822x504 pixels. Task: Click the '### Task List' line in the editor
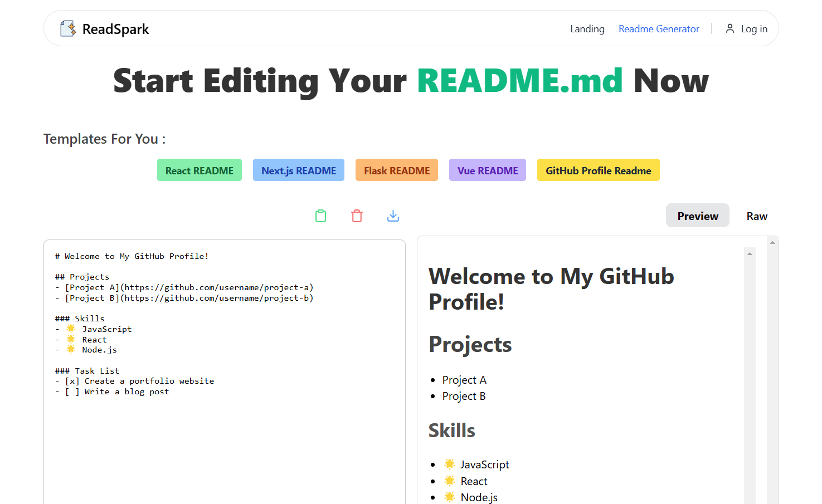[87, 371]
